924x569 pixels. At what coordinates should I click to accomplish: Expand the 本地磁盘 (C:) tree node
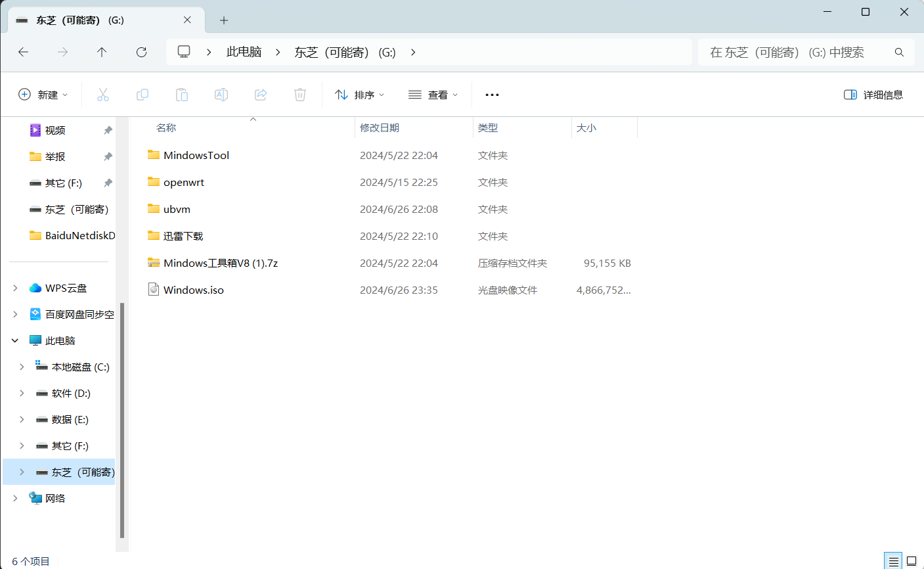22,367
